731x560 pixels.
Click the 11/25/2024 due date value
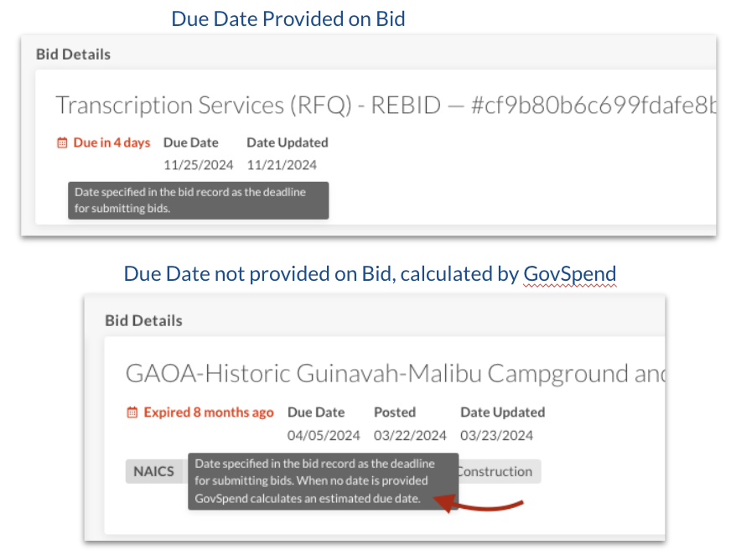(x=198, y=164)
